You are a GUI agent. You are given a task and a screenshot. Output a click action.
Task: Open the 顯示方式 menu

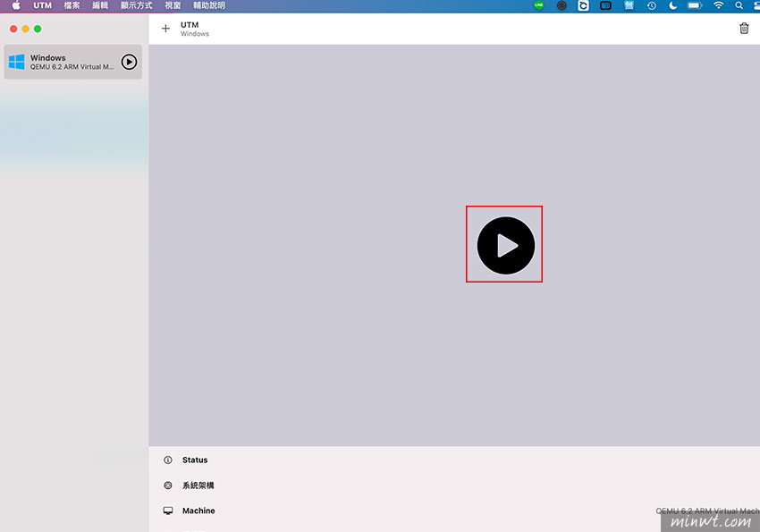[136, 6]
